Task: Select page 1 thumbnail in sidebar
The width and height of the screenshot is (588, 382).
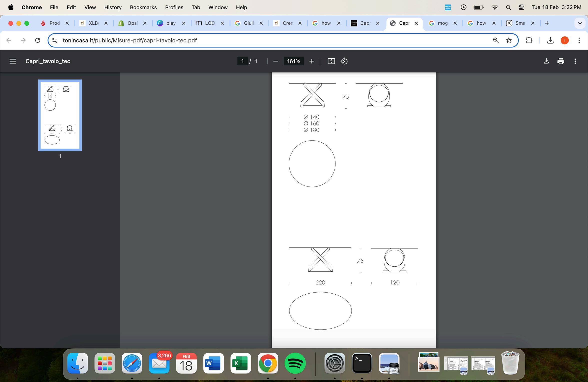Action: [x=60, y=115]
